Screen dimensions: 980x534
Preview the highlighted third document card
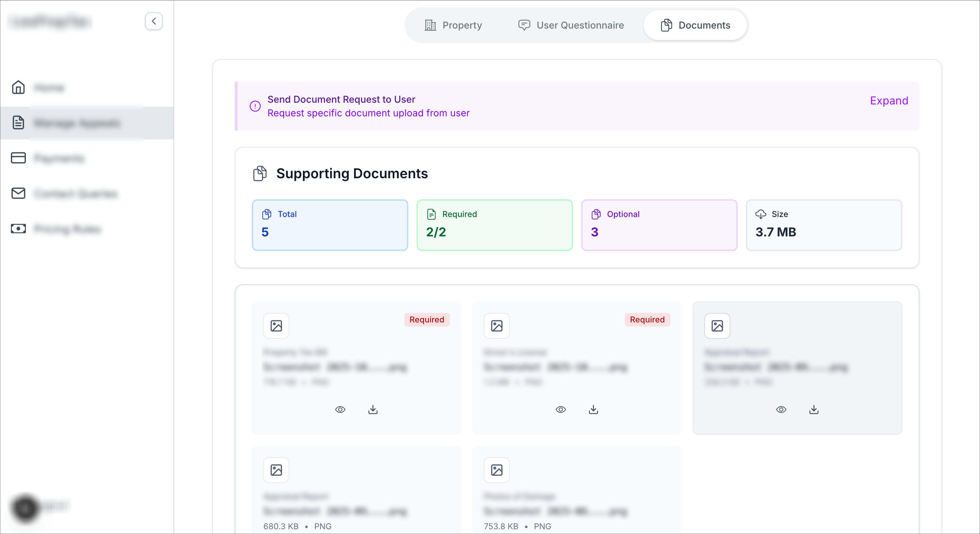click(x=781, y=410)
